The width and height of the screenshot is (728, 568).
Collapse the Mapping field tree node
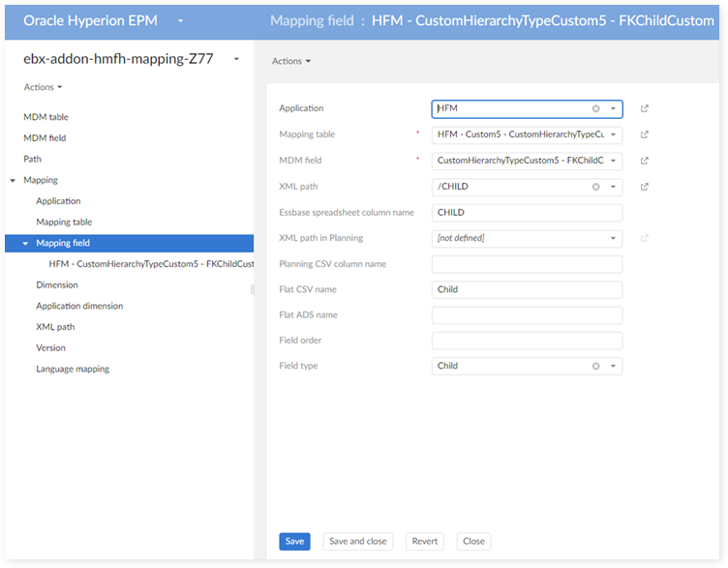pyautogui.click(x=25, y=243)
